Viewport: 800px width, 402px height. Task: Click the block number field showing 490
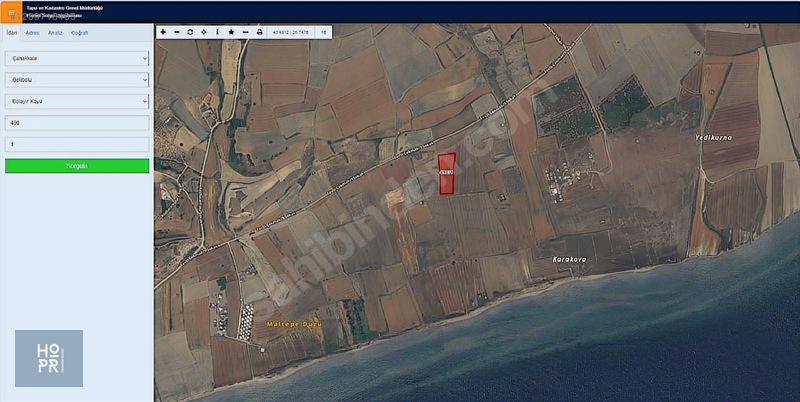click(77, 122)
